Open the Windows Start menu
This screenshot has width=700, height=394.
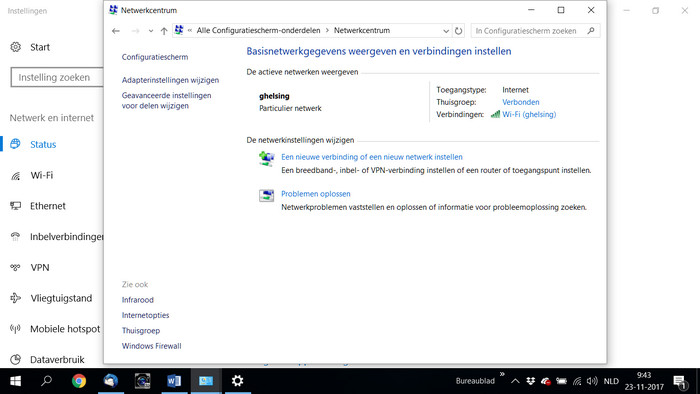16,381
